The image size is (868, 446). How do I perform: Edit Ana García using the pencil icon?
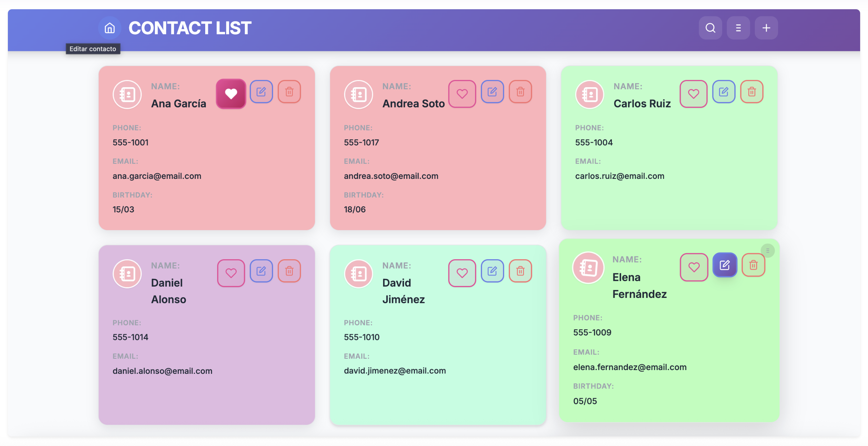[261, 91]
